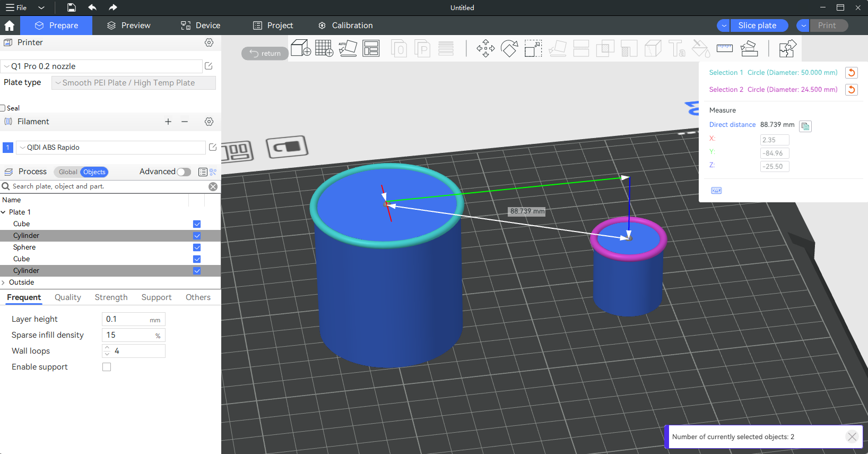The image size is (868, 454).
Task: Select the Auto orient tool
Action: (x=348, y=48)
